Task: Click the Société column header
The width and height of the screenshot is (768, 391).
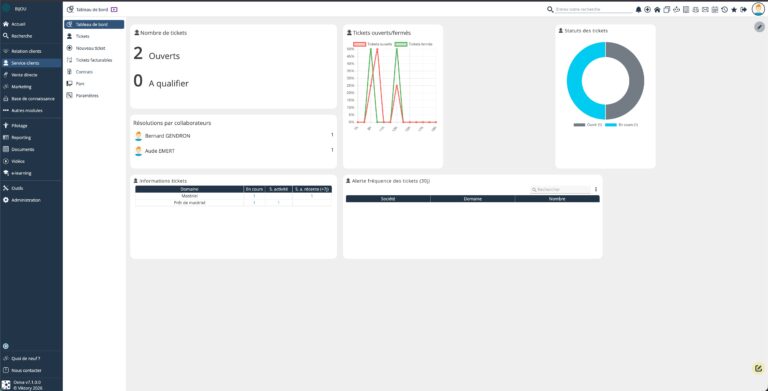Action: 388,199
